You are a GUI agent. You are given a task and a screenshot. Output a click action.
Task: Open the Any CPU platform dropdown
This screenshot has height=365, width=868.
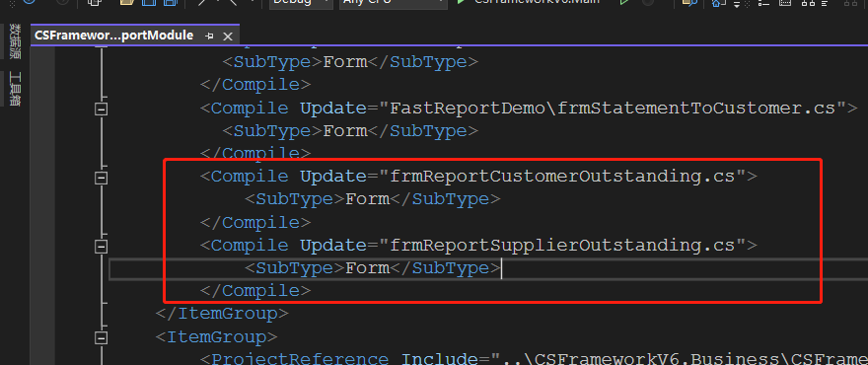pos(393,2)
